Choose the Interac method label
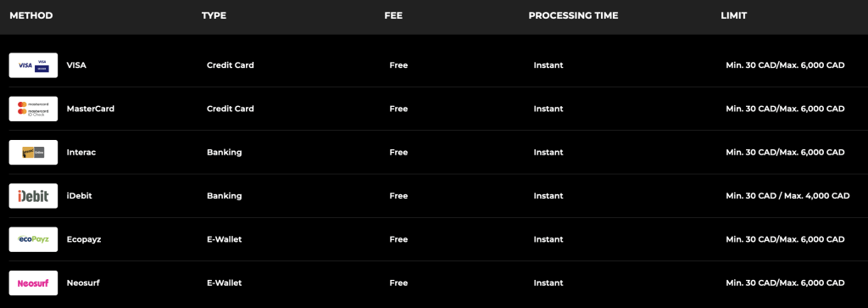 coord(81,153)
